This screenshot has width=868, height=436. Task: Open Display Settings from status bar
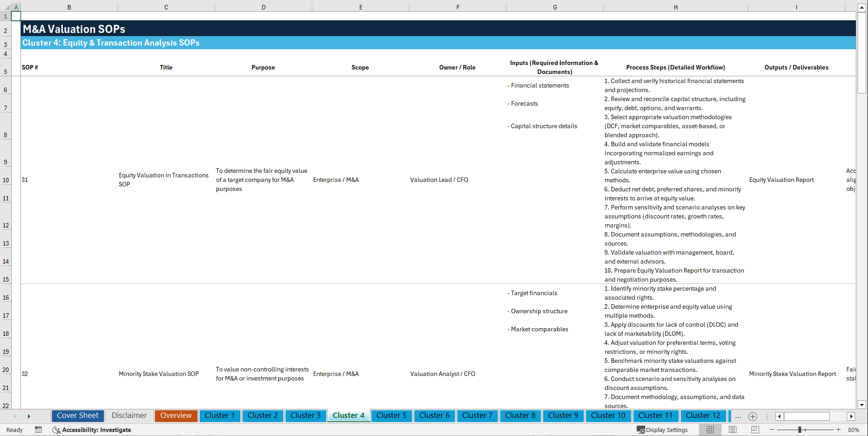click(x=663, y=430)
